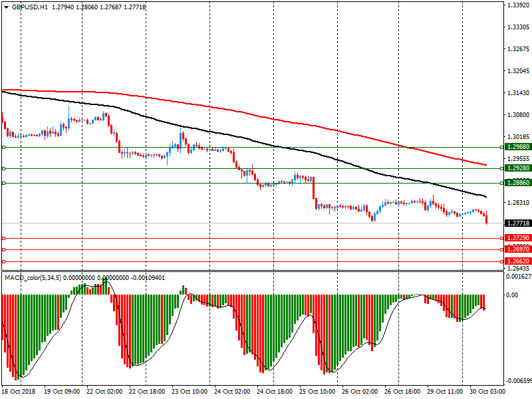The image size is (532, 399).
Task: Click the 1.33920 value on price scale
Action: (517, 5)
